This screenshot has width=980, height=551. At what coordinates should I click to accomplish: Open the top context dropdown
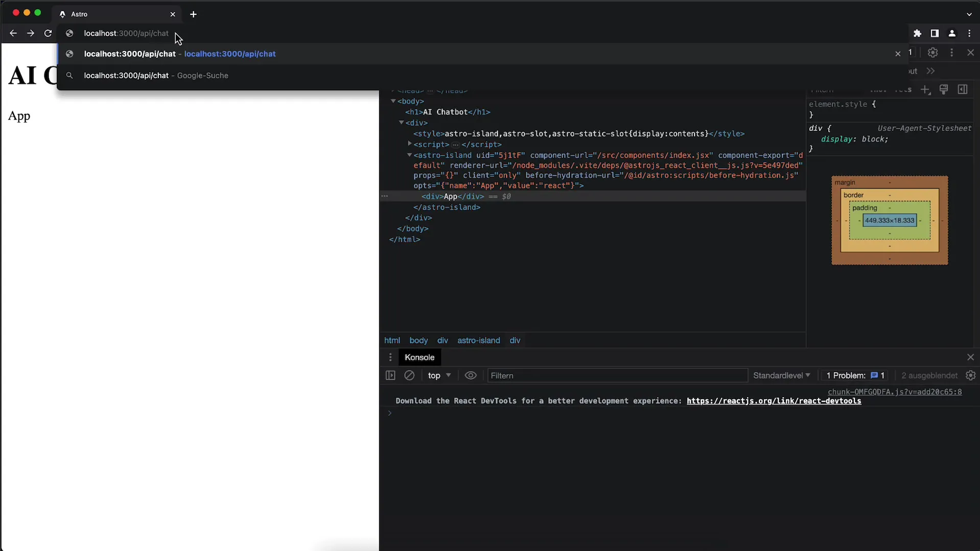[x=439, y=376]
